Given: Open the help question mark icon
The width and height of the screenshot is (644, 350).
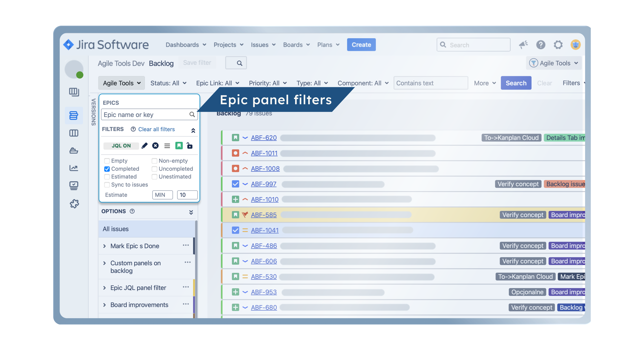Looking at the screenshot, I should pyautogui.click(x=540, y=45).
